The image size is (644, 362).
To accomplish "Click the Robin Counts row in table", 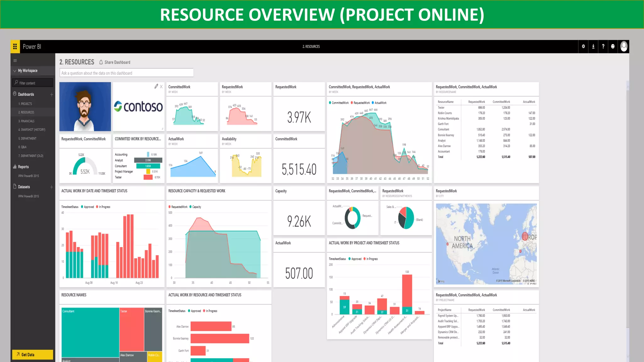I will [486, 113].
